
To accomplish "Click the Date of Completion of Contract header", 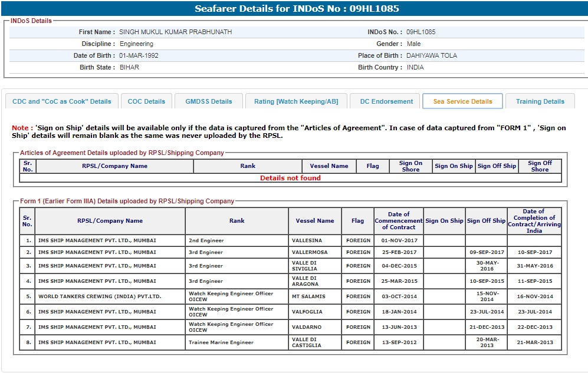I will [534, 221].
